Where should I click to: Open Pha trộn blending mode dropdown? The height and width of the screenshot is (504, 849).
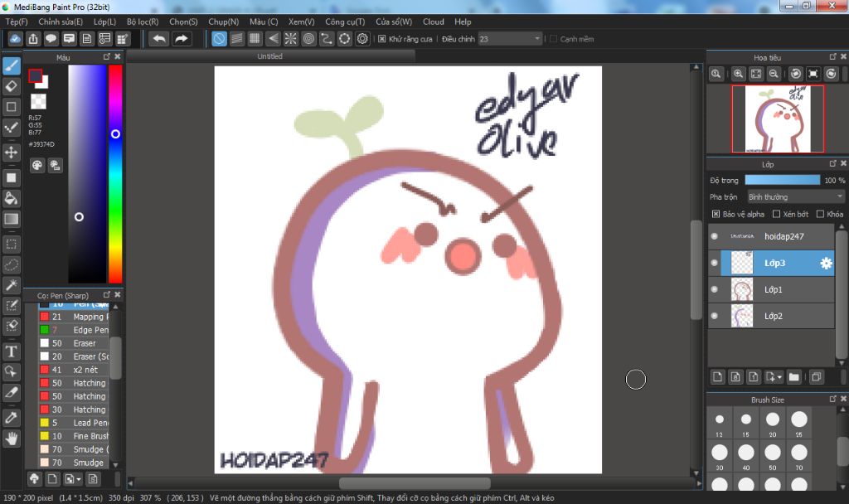click(x=795, y=197)
